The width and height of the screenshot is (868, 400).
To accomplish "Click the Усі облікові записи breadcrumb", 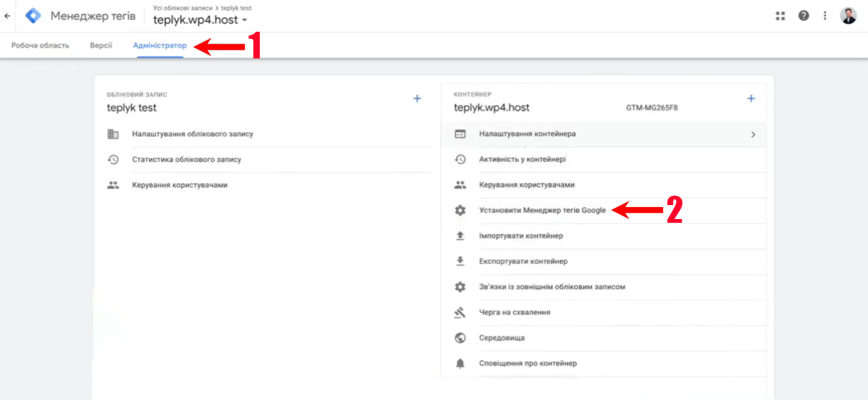I will (184, 8).
